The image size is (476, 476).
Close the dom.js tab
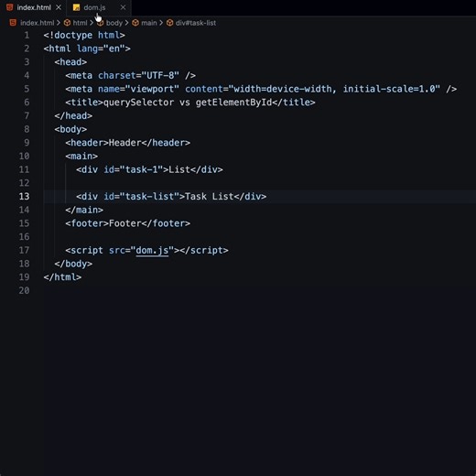tap(123, 7)
